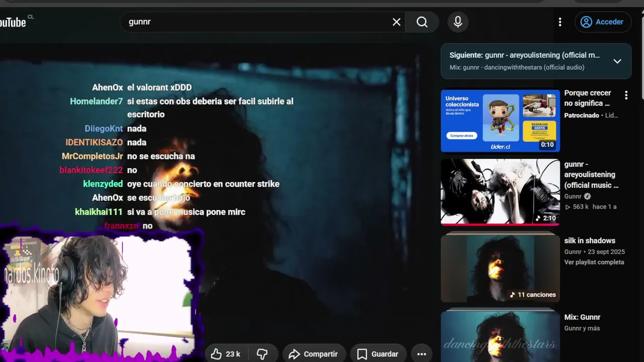This screenshot has width=644, height=362.
Task: Click the Comprar ahora button in the ad
Action: [461, 136]
